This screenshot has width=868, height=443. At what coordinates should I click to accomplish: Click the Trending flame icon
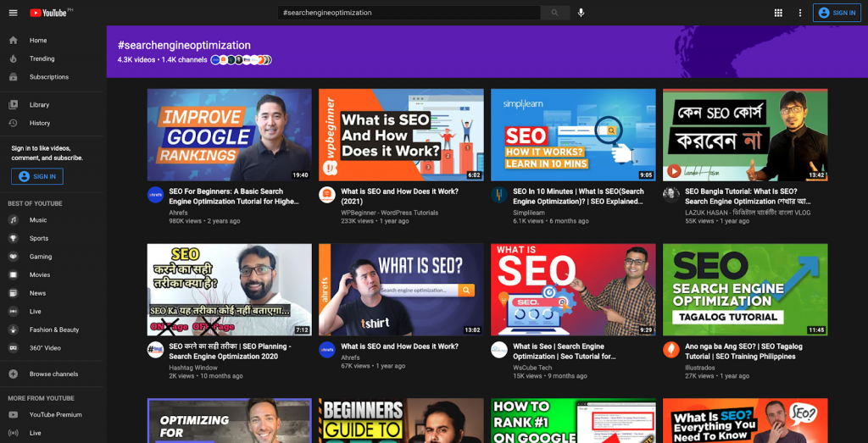pyautogui.click(x=14, y=58)
